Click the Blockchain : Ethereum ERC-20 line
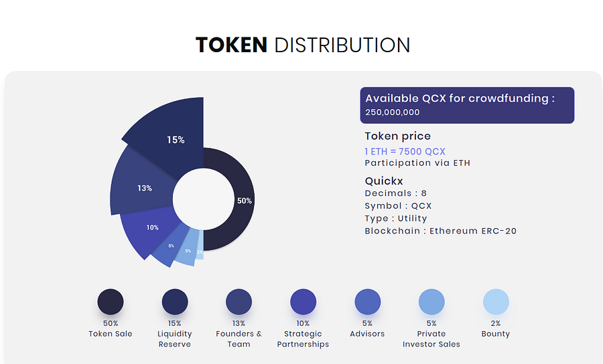Screen dimensions: 603x364 pyautogui.click(x=441, y=231)
